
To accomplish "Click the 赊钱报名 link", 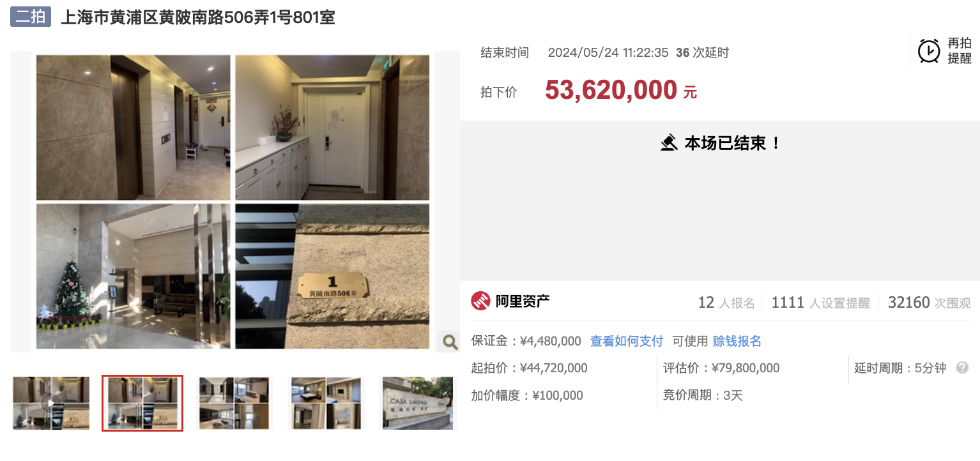I will [x=737, y=341].
